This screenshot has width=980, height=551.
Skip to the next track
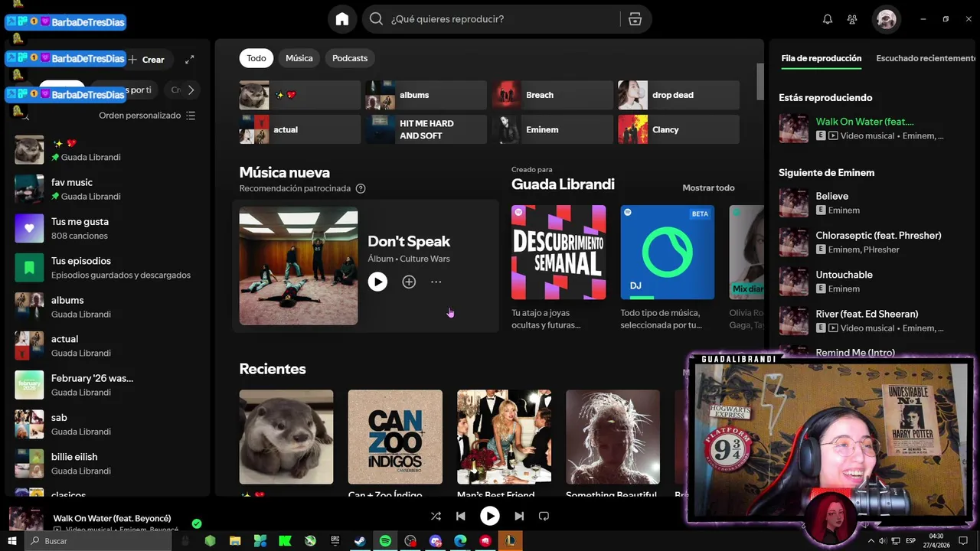519,516
